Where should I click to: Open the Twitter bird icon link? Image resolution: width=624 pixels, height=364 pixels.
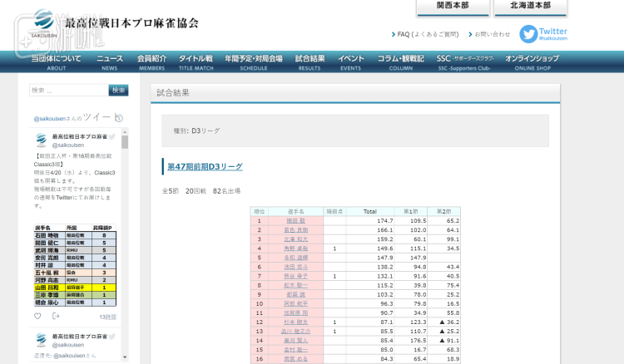click(529, 34)
